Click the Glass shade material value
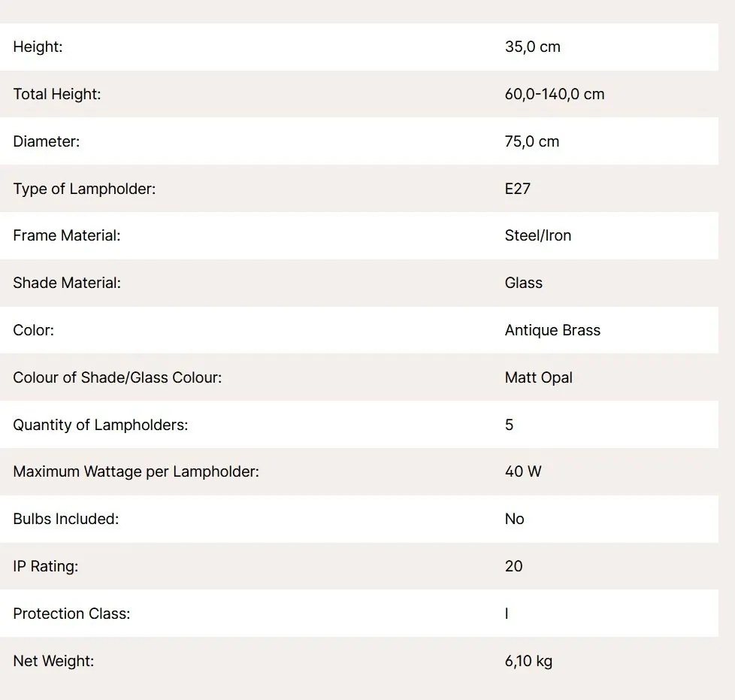Screen dimensions: 735x700 click(524, 283)
